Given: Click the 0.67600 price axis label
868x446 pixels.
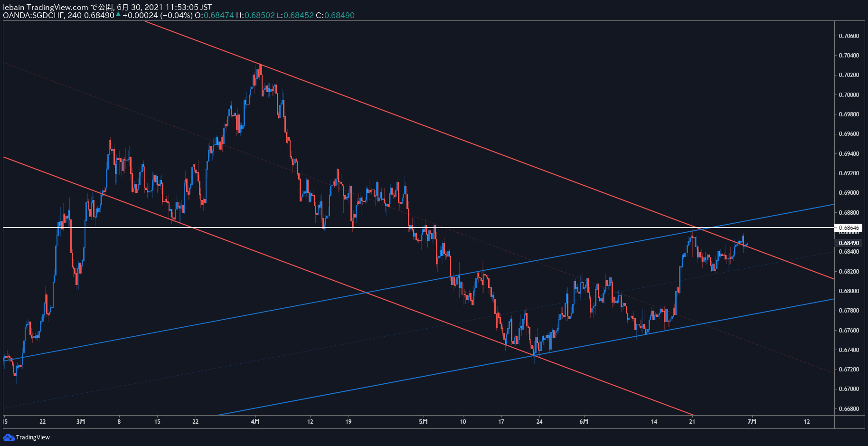Looking at the screenshot, I should coord(849,331).
